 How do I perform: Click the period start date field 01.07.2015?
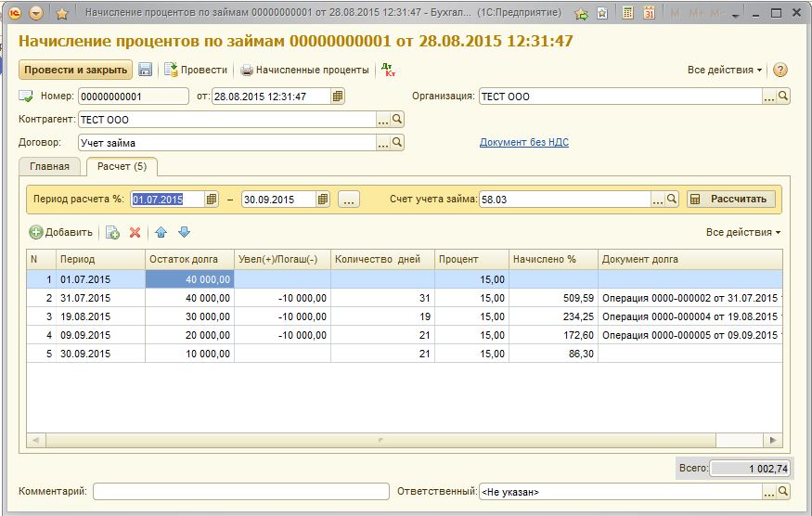pos(168,200)
